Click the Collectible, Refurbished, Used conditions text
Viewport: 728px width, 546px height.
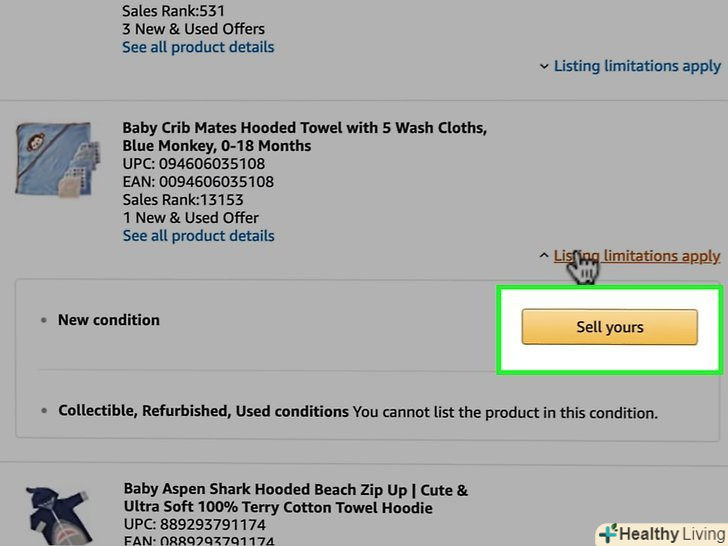click(x=203, y=411)
